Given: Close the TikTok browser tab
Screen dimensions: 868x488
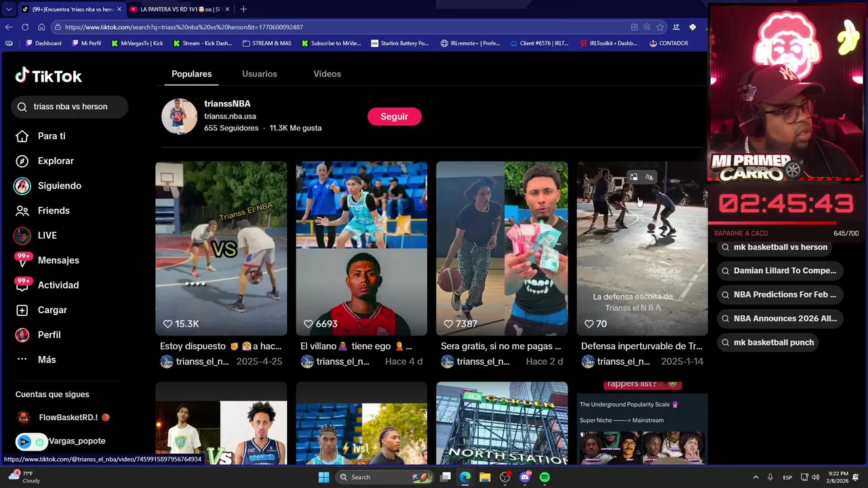Looking at the screenshot, I should coord(119,9).
